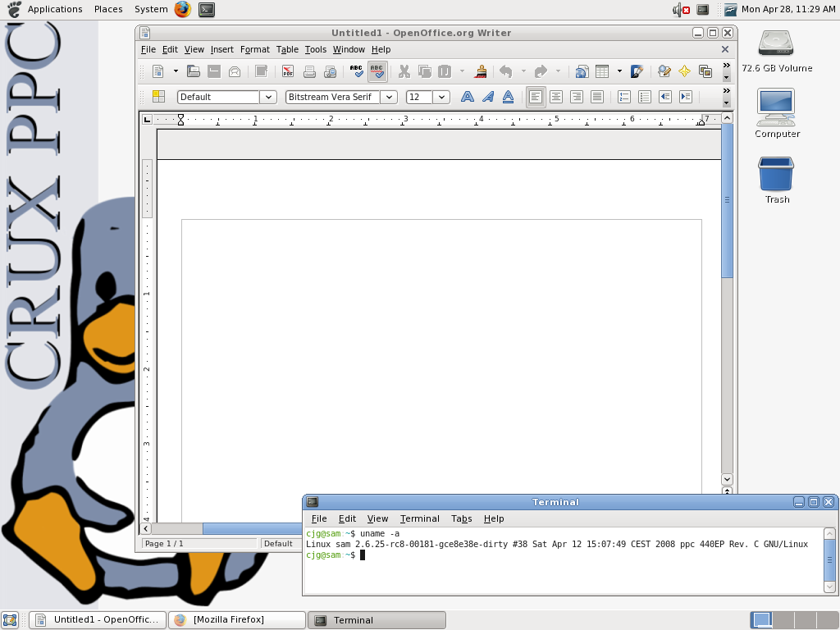Click the Find & Replace icon
Screen dimensions: 840x630
click(664, 71)
